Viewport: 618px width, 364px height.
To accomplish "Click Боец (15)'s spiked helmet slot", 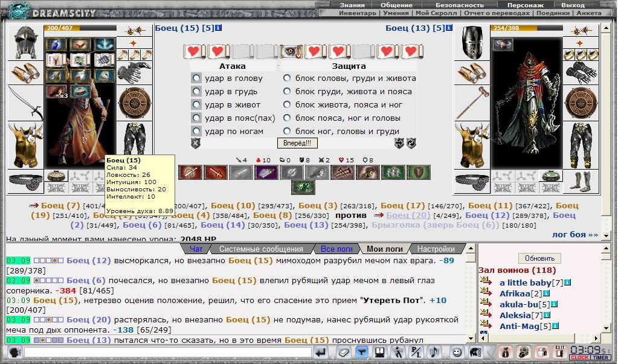I will [x=25, y=43].
